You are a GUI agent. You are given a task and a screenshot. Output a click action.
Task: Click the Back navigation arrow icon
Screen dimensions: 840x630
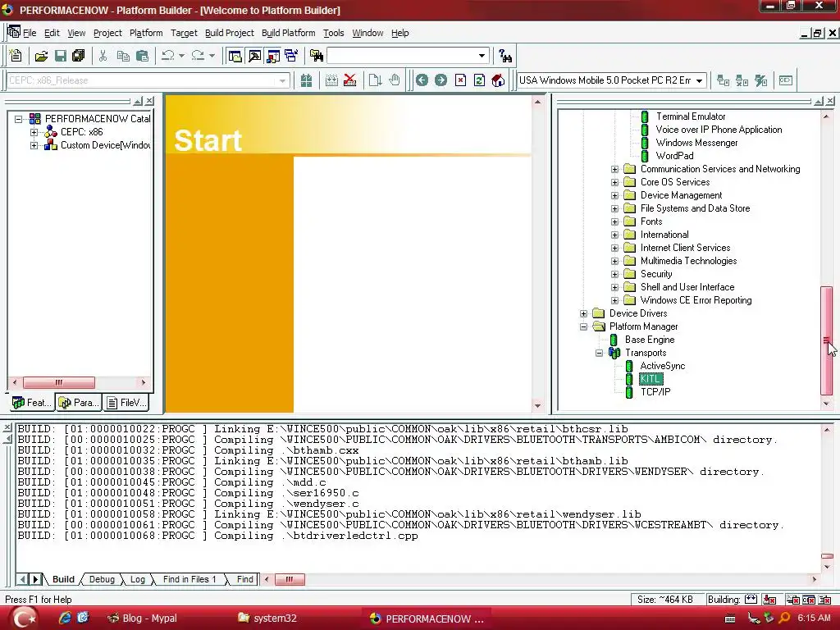point(422,80)
